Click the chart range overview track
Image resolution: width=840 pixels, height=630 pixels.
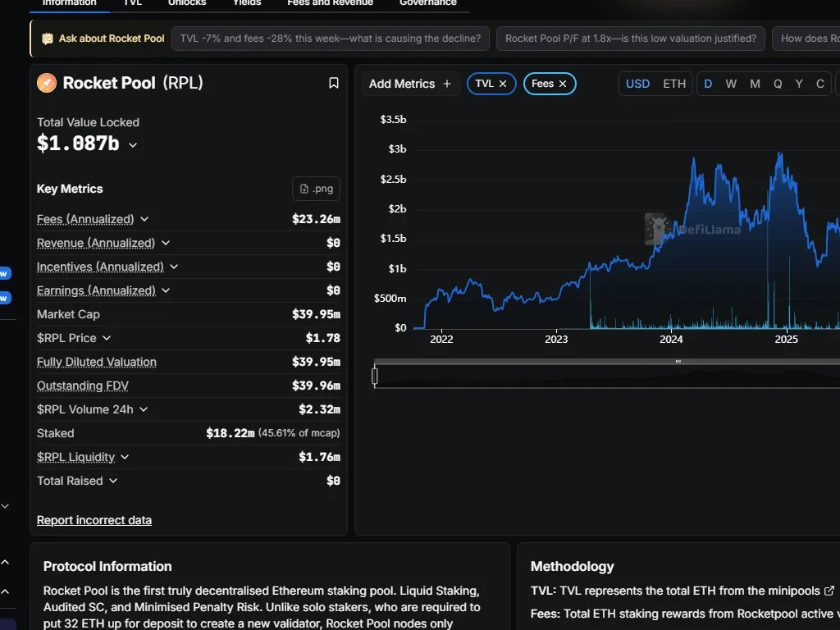pyautogui.click(x=607, y=376)
